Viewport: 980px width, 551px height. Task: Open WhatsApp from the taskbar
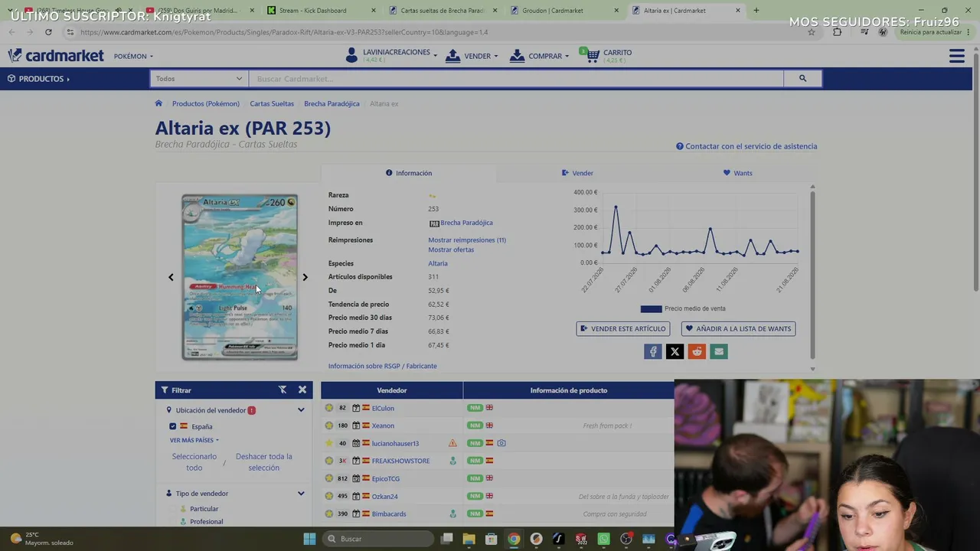(x=603, y=539)
